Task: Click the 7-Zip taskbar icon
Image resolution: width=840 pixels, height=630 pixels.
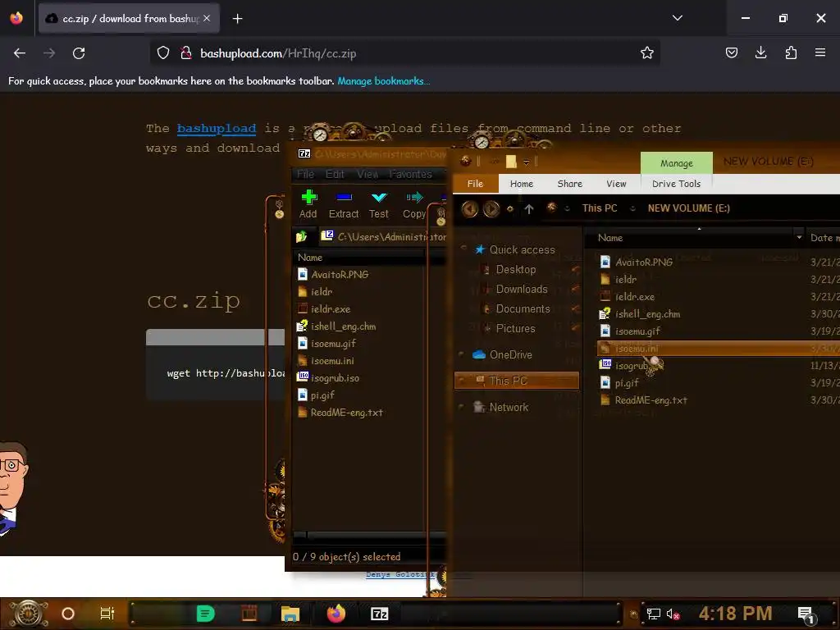Action: pyautogui.click(x=379, y=614)
